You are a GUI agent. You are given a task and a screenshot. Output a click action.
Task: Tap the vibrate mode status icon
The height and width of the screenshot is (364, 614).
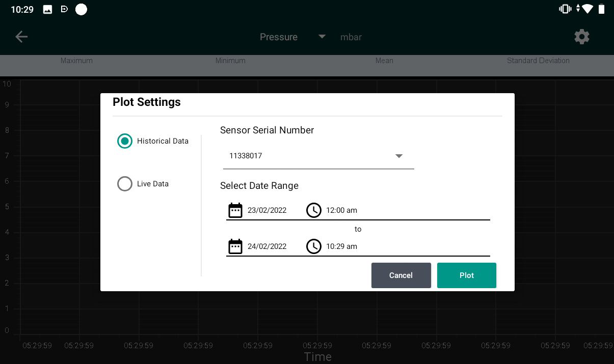[x=565, y=9]
